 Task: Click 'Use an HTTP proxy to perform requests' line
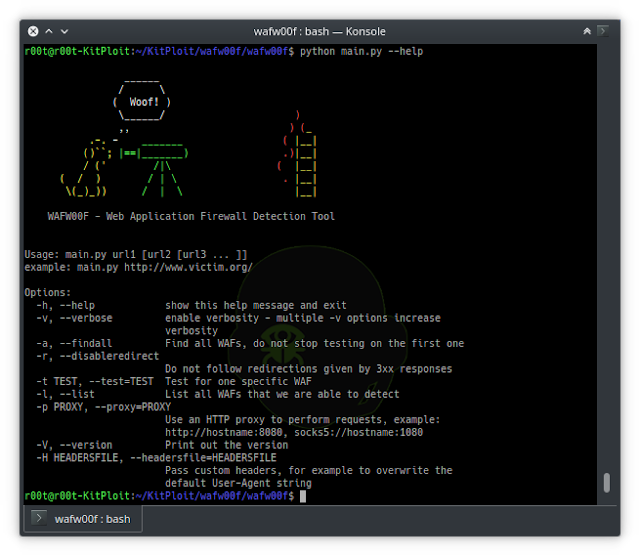(302, 420)
